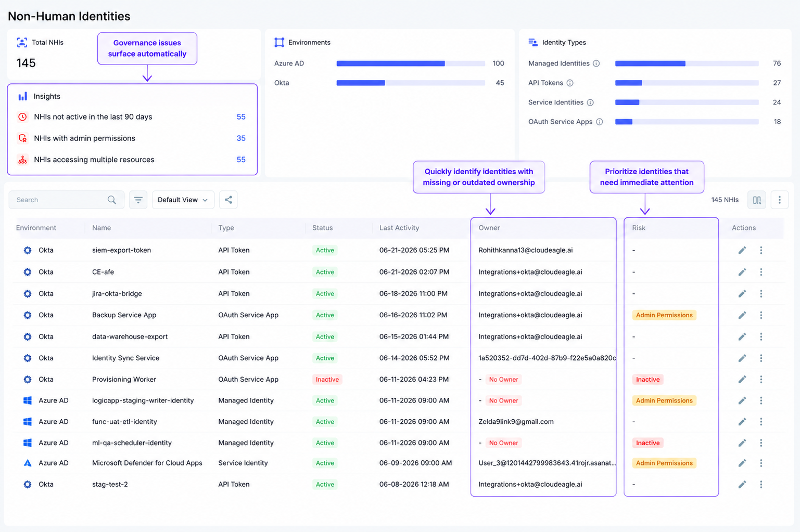
Task: Open kebab menu for stag-test-2 row
Action: 761,484
